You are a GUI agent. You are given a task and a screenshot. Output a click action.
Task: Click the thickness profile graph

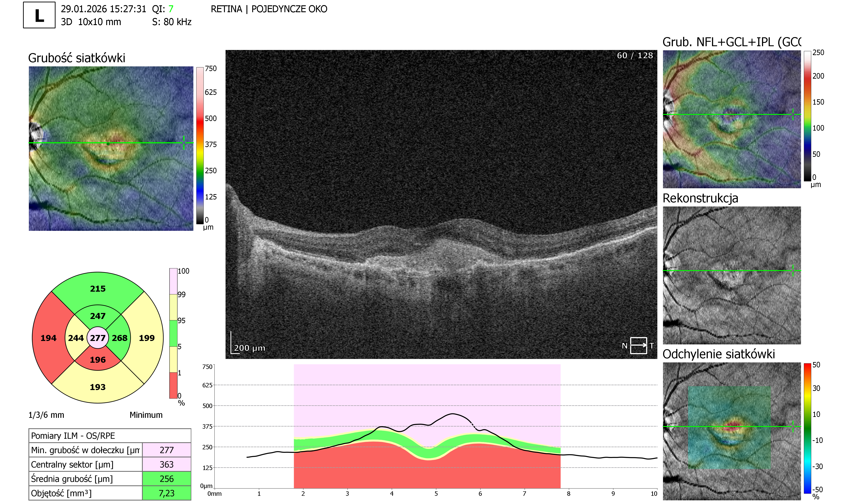coord(436,426)
